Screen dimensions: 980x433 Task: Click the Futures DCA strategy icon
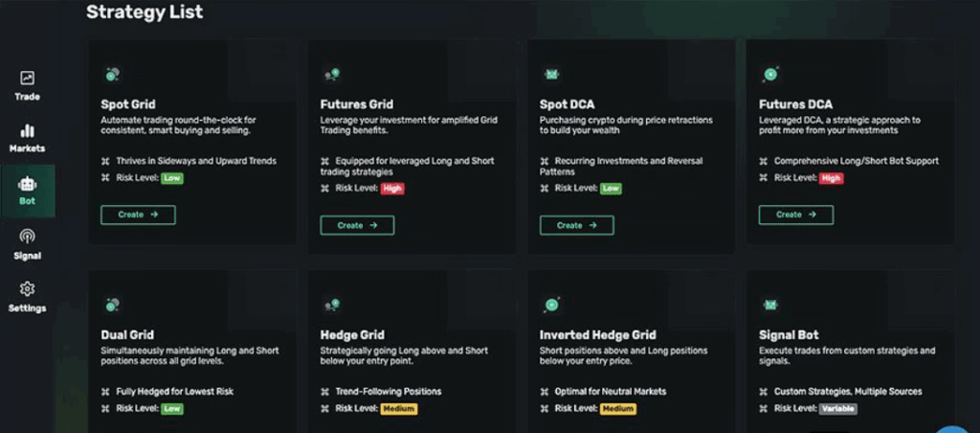click(770, 75)
